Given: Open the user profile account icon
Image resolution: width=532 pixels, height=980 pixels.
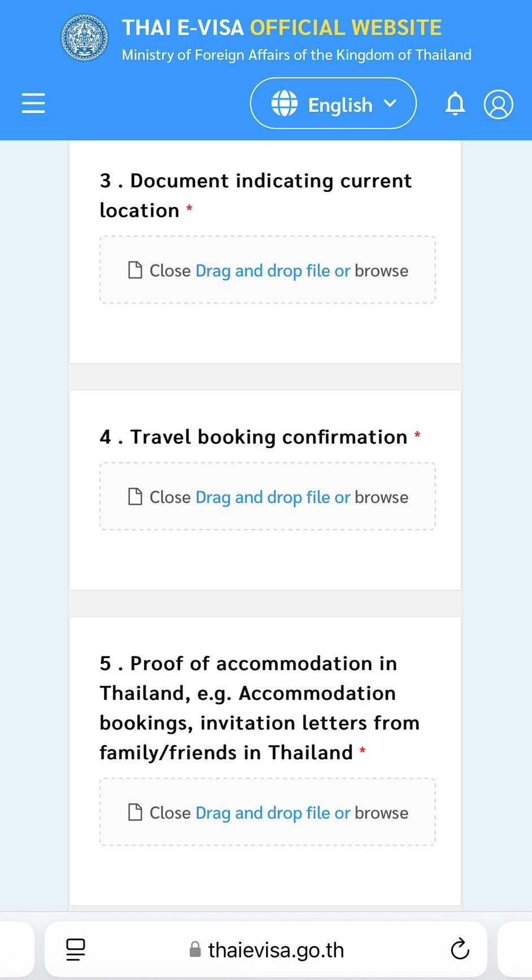Looking at the screenshot, I should [498, 104].
